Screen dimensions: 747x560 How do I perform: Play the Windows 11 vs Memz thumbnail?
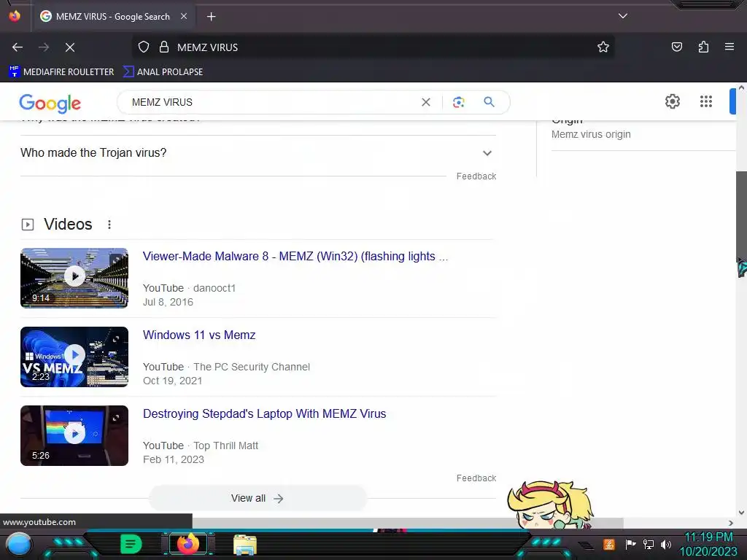[74, 357]
